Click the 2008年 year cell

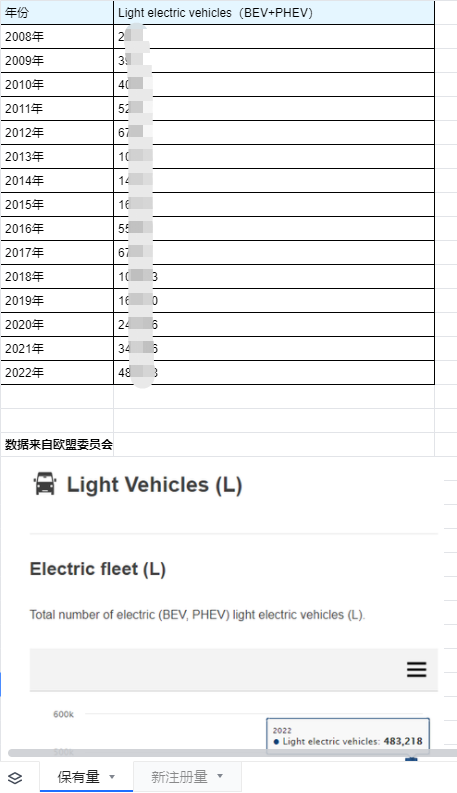pyautogui.click(x=57, y=36)
